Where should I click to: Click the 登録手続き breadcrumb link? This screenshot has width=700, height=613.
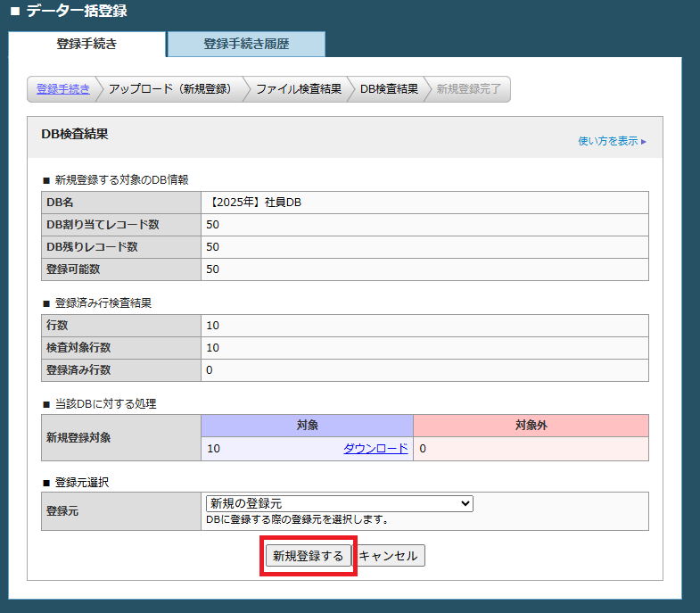[x=63, y=89]
